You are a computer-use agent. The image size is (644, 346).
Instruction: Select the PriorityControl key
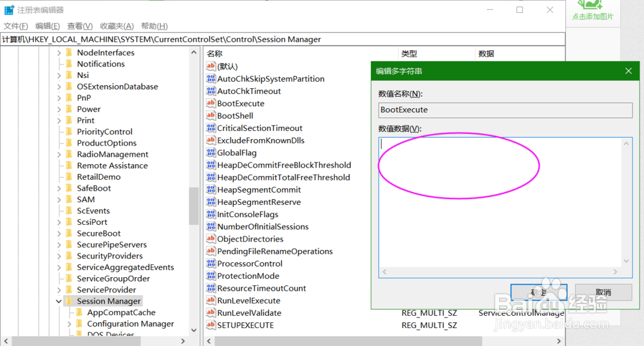[x=105, y=132]
